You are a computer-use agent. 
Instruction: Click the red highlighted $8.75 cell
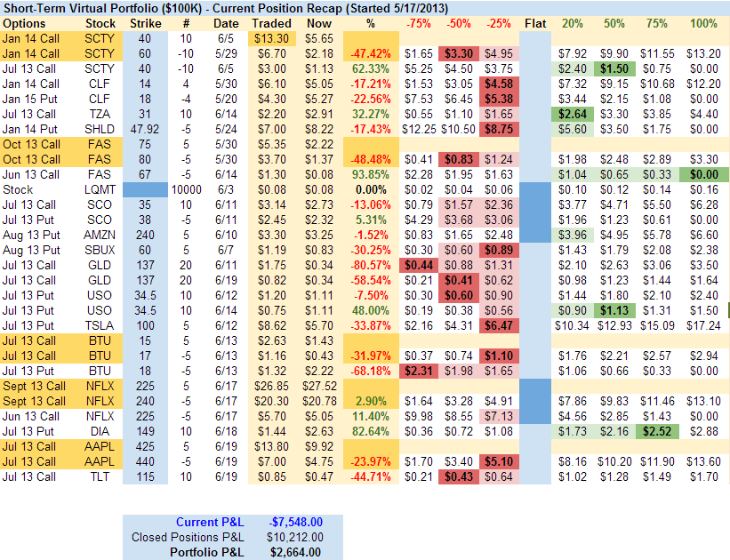[x=499, y=129]
